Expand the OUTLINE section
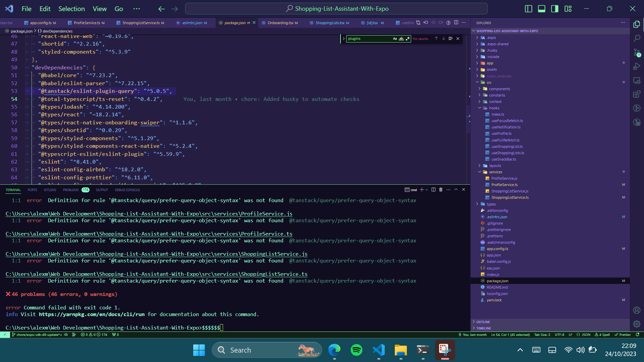 tap(483, 322)
